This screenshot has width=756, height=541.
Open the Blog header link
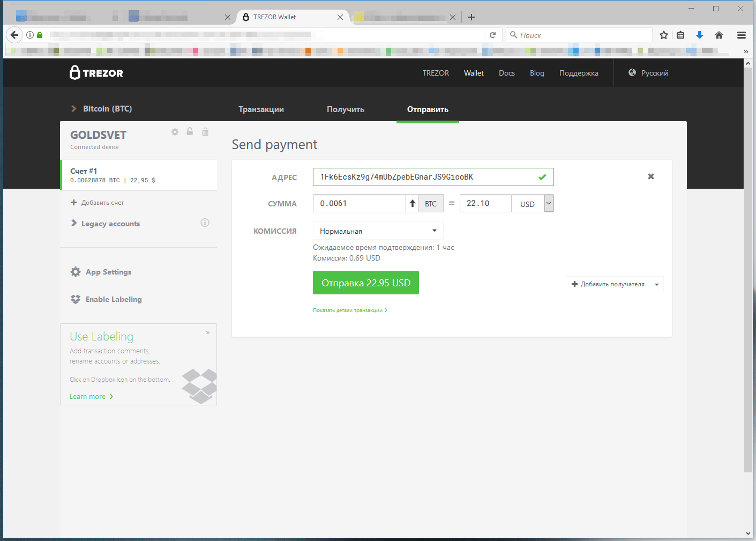[537, 73]
